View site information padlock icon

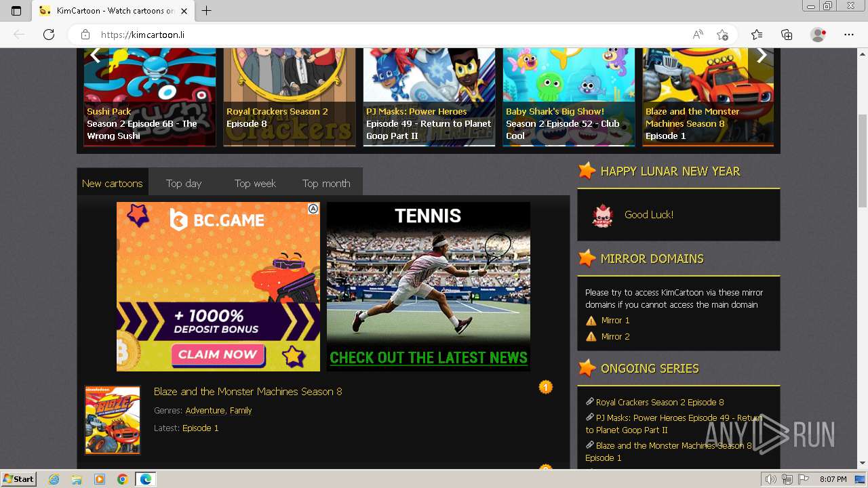click(x=85, y=35)
